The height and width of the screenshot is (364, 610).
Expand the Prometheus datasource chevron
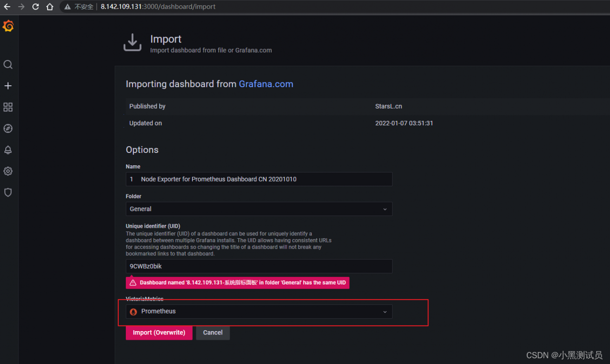pos(385,312)
